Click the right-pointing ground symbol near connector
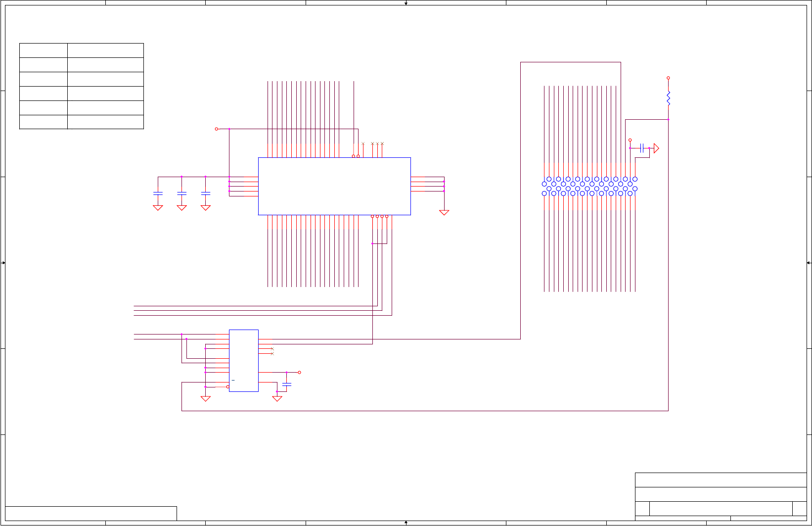 point(656,148)
